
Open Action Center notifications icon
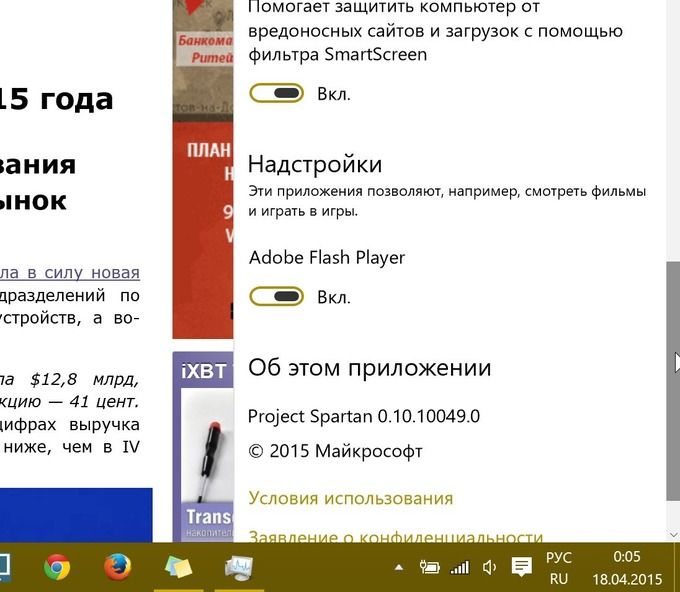(521, 567)
